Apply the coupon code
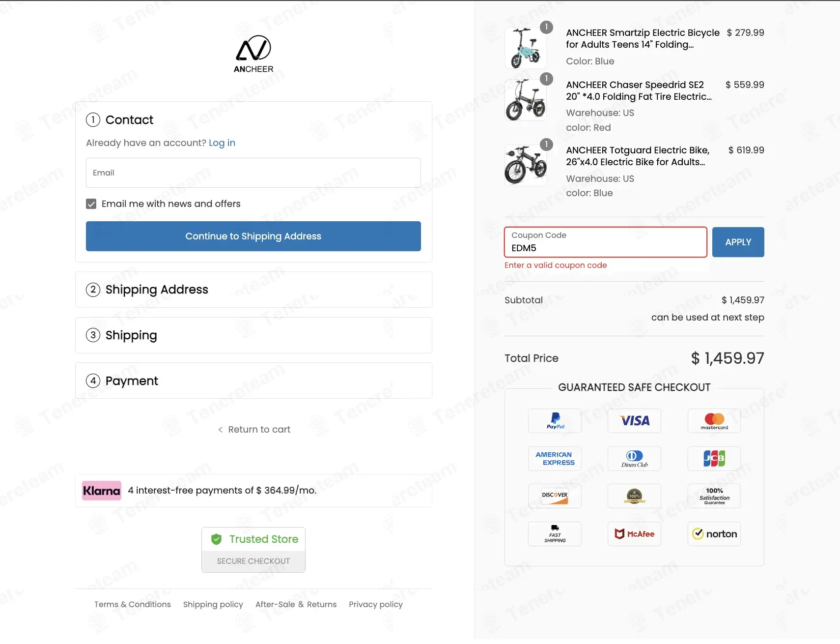 [738, 242]
